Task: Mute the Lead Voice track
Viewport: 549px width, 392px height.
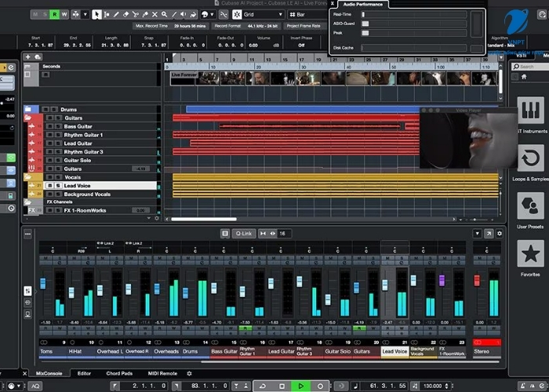Action: [49, 186]
